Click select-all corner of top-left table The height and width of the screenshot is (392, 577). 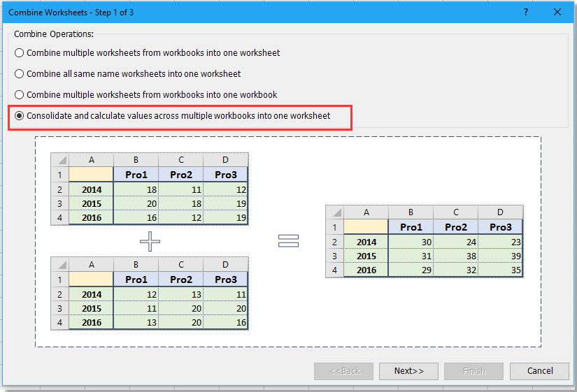(59, 160)
